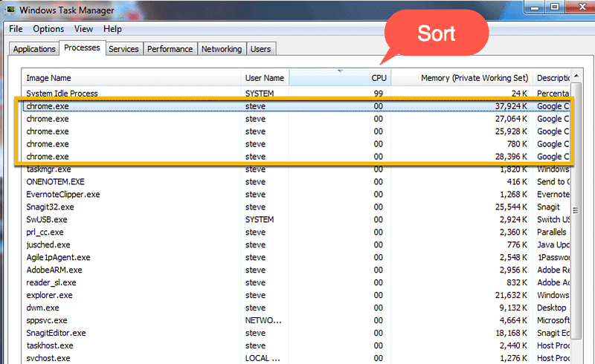Select the prl_cc.exe process
Viewport: 595px width, 364px height.
[296, 232]
